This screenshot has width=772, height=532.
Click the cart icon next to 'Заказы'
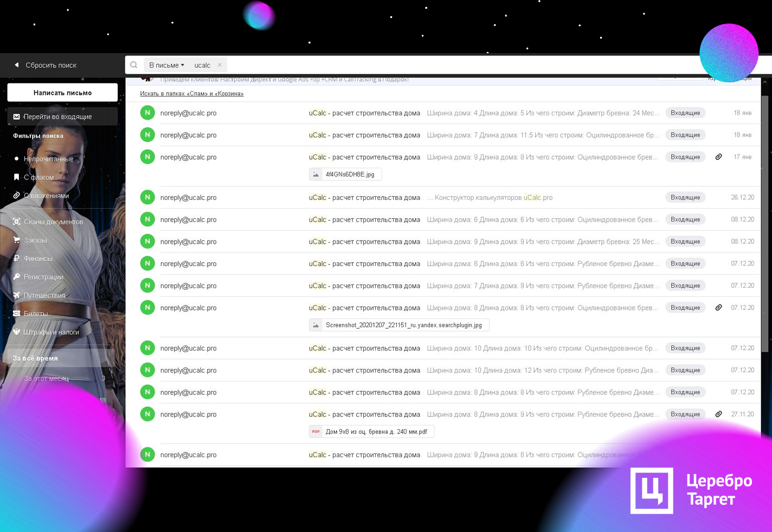click(x=16, y=240)
